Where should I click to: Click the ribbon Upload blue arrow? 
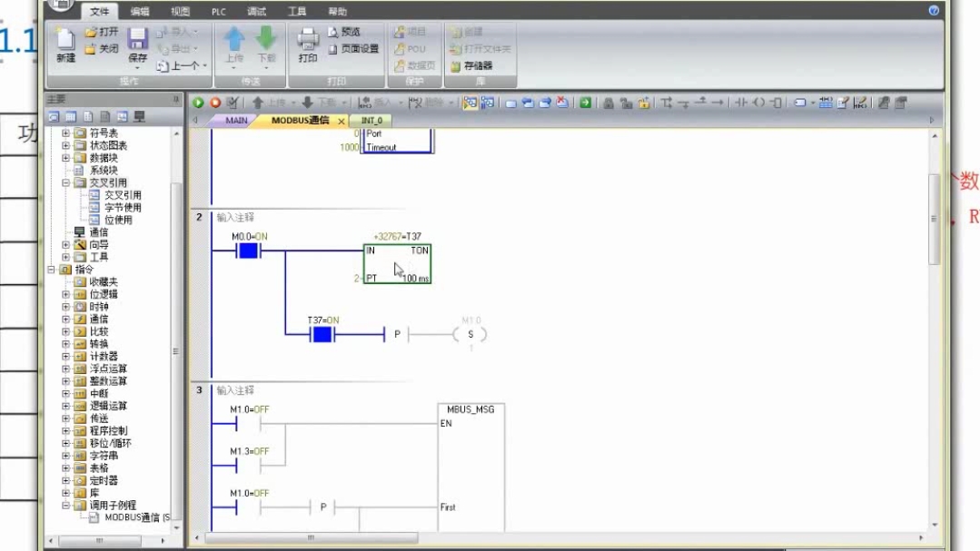[233, 39]
